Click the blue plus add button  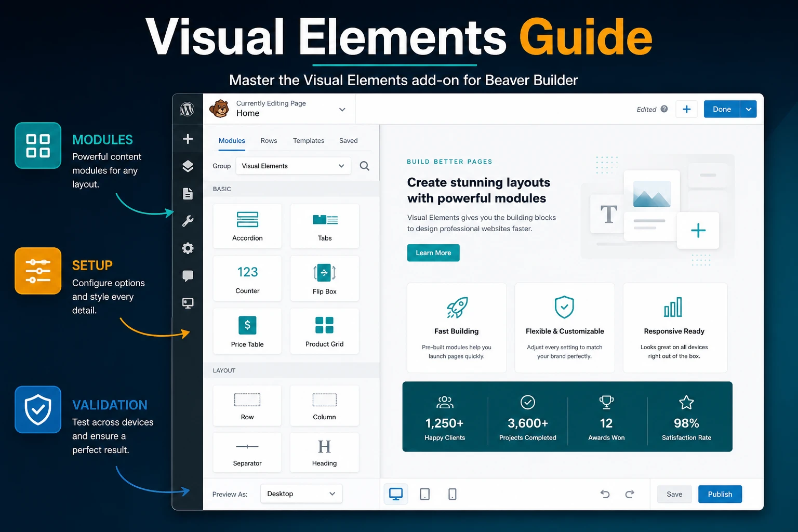[686, 109]
